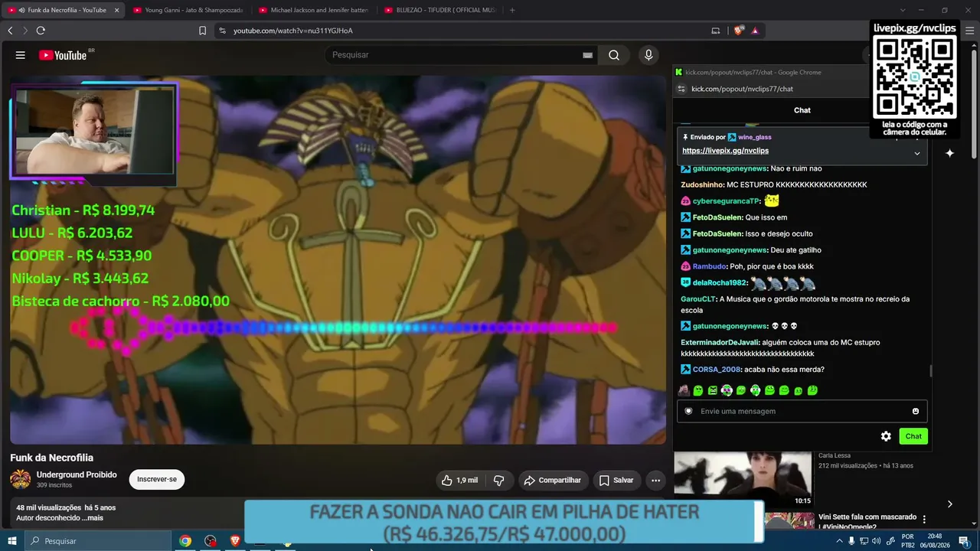Click the Brave Shields lion icon

pyautogui.click(x=739, y=31)
